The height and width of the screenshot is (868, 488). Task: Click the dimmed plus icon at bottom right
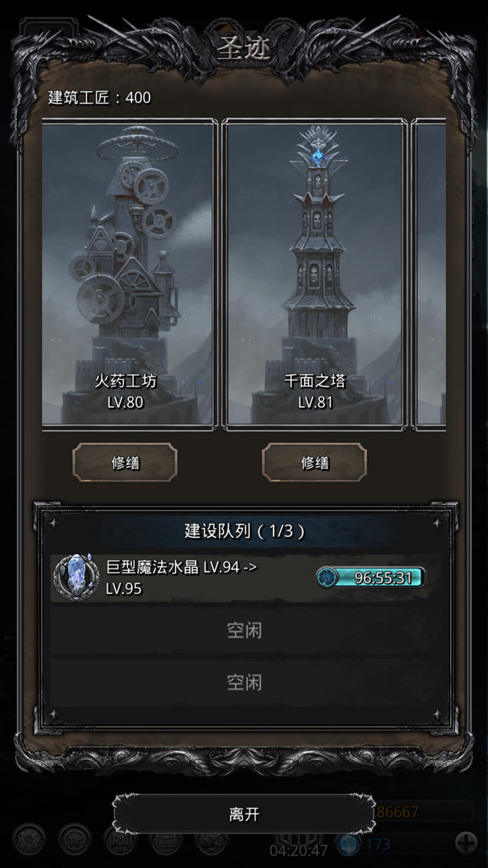(466, 843)
